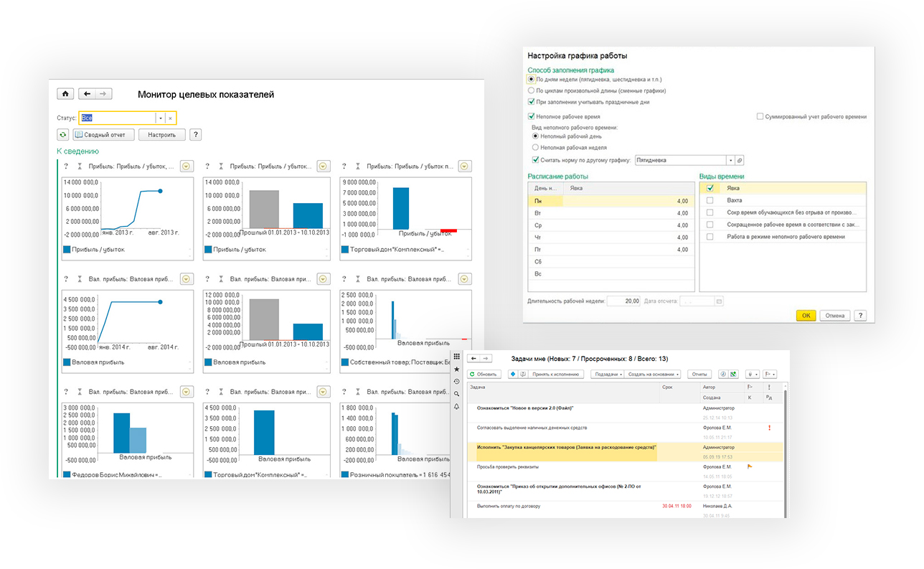
Task: Click the help question button beside Настроить
Action: tap(195, 135)
